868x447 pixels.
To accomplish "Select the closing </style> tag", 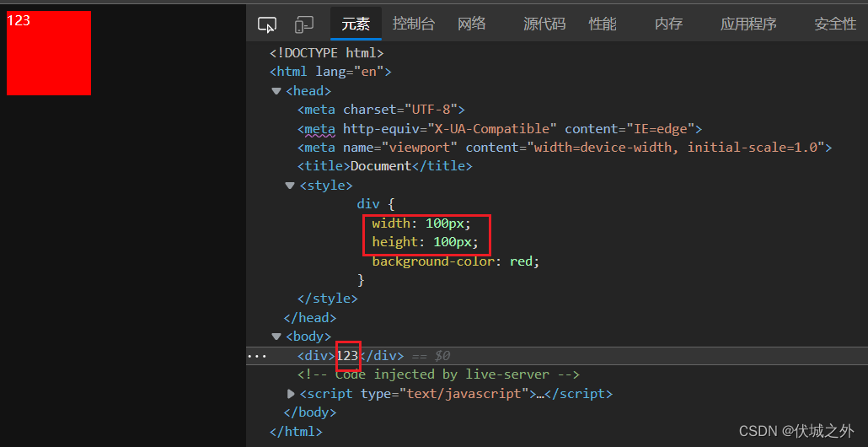I will click(328, 299).
